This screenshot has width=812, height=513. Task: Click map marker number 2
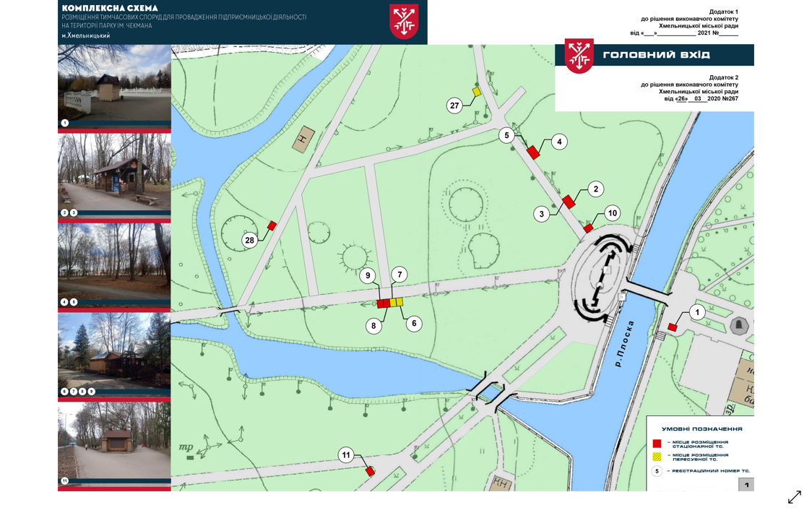[595, 189]
